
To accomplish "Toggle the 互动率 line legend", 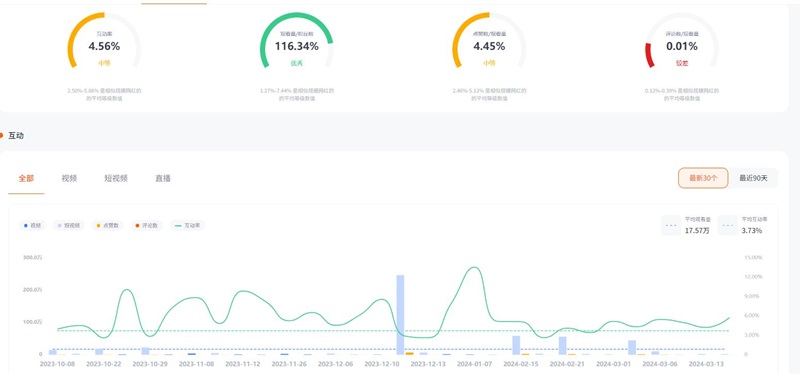I will pos(187,226).
